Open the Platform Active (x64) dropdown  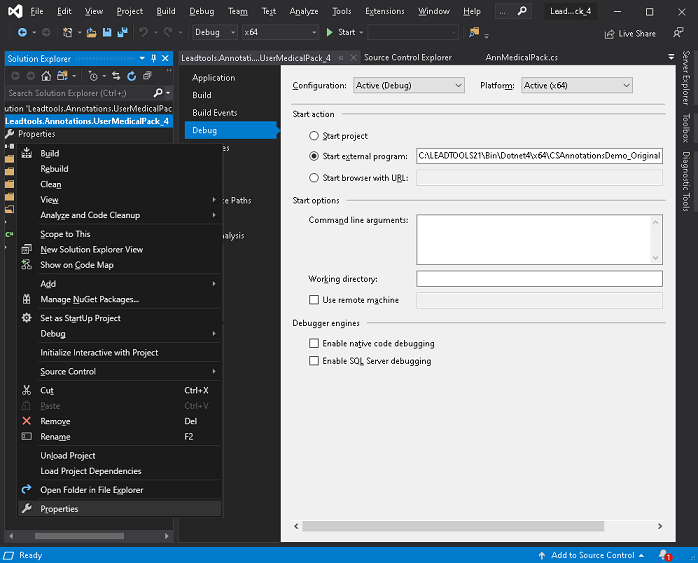(576, 85)
